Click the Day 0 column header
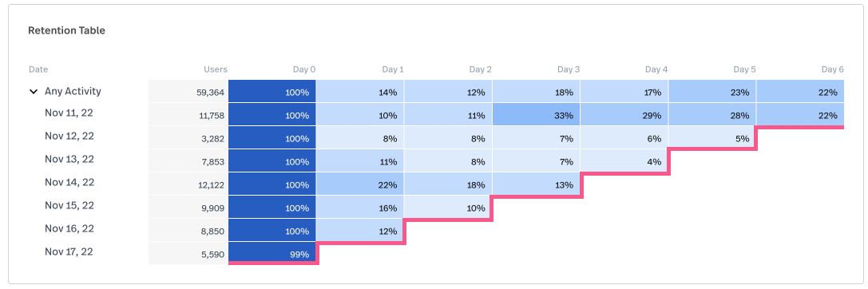Image resolution: width=868 pixels, height=289 pixels. (x=304, y=69)
